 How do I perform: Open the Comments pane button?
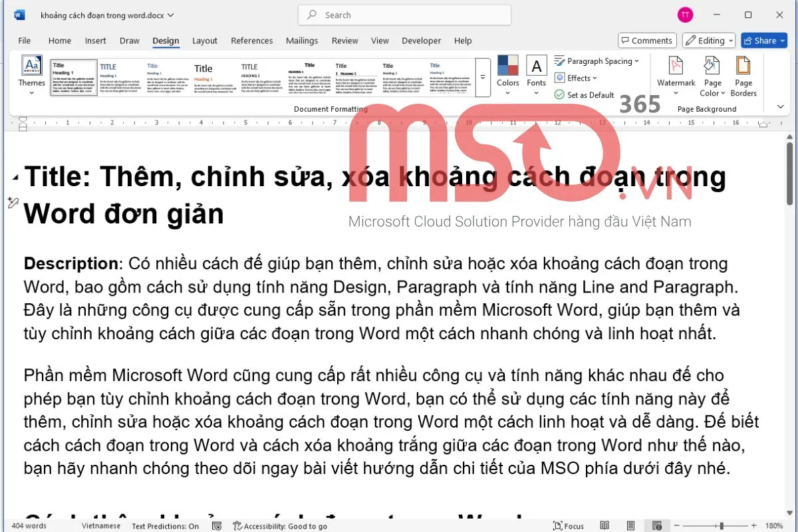pos(646,41)
